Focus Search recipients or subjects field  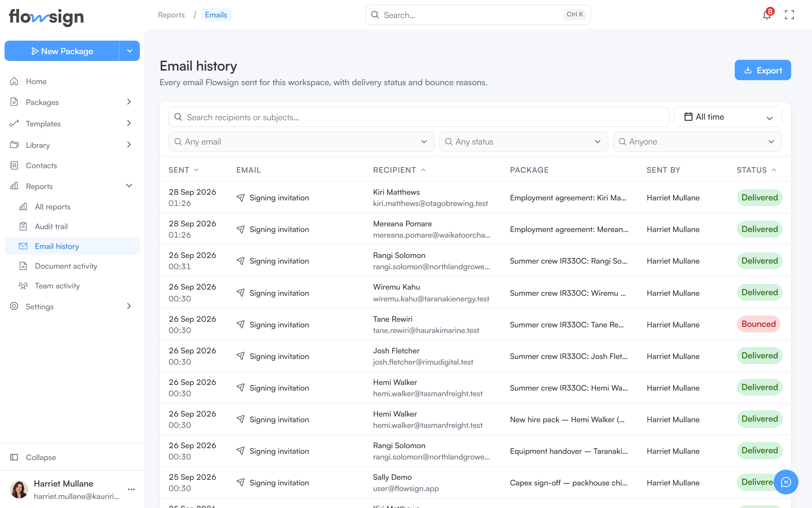coord(419,117)
